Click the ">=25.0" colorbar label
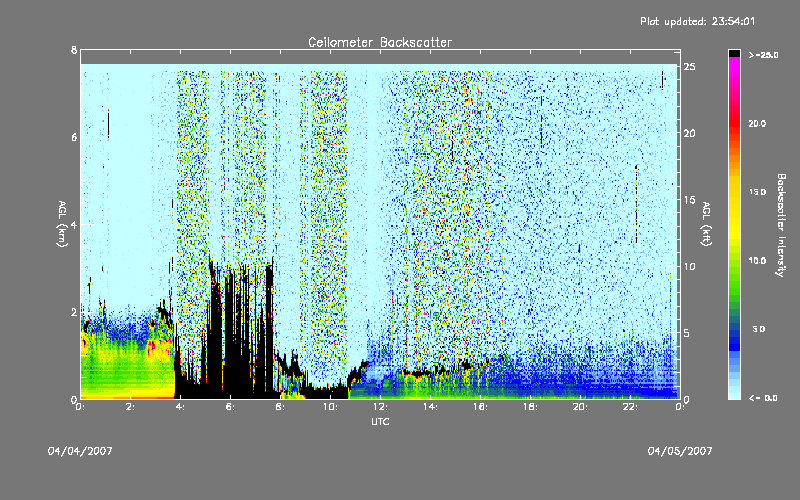 (x=763, y=55)
